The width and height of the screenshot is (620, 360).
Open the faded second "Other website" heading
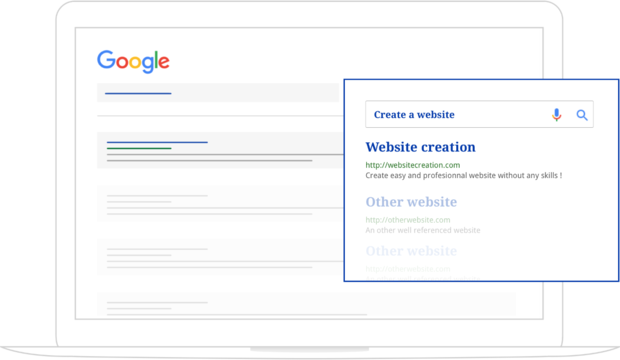coord(411,251)
